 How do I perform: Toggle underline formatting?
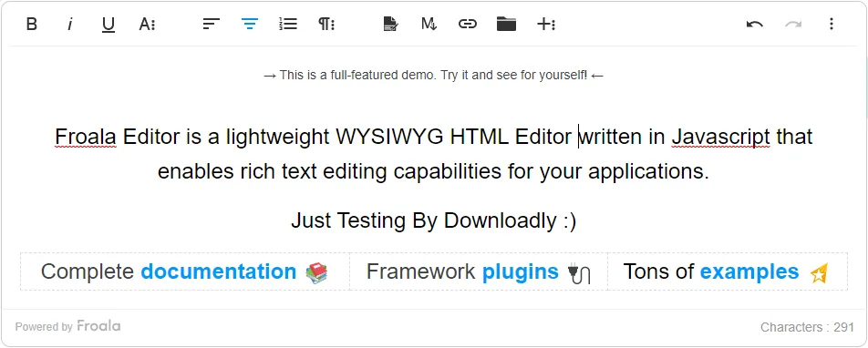coord(108,24)
